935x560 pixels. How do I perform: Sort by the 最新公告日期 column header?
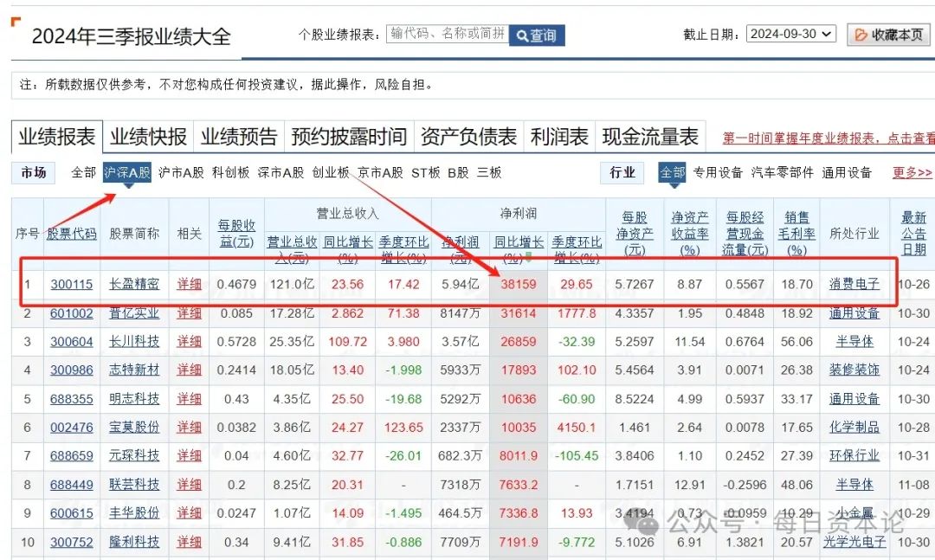913,234
